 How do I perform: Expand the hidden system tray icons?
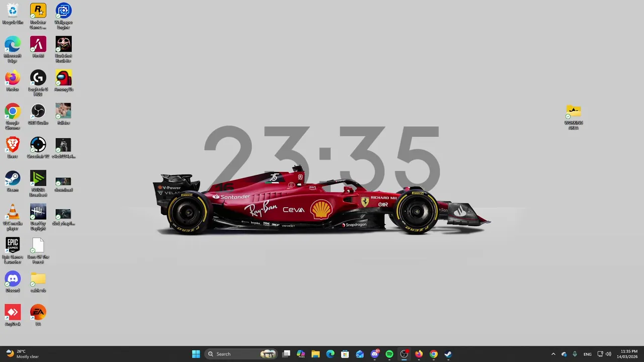(553, 354)
